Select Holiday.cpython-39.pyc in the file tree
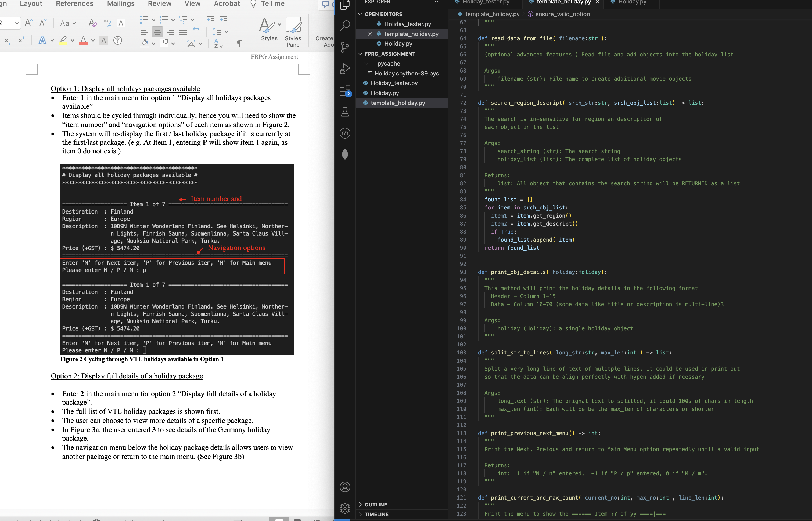The width and height of the screenshot is (812, 521). [x=406, y=73]
